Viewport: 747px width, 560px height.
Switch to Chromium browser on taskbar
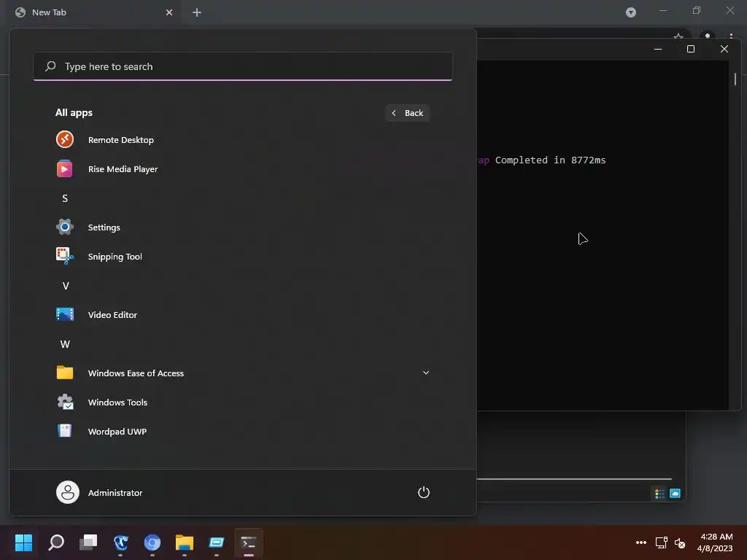point(152,542)
